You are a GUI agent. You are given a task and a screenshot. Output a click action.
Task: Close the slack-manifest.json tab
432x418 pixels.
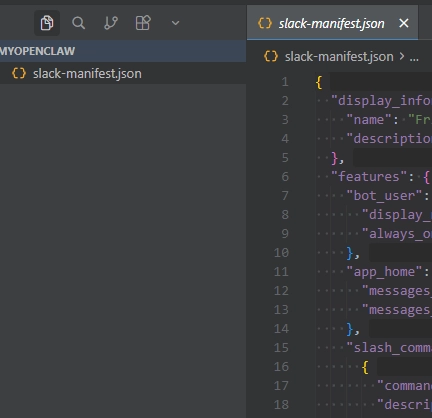pos(404,23)
